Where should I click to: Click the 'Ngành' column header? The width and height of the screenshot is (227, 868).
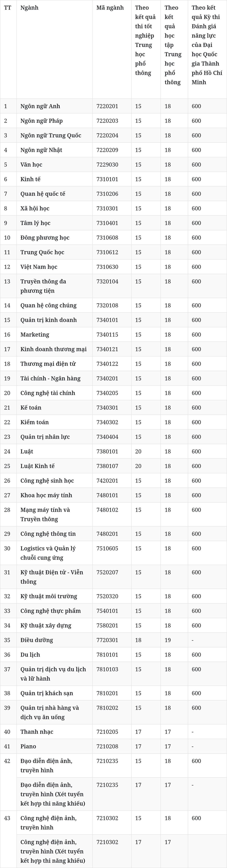pos(29,8)
